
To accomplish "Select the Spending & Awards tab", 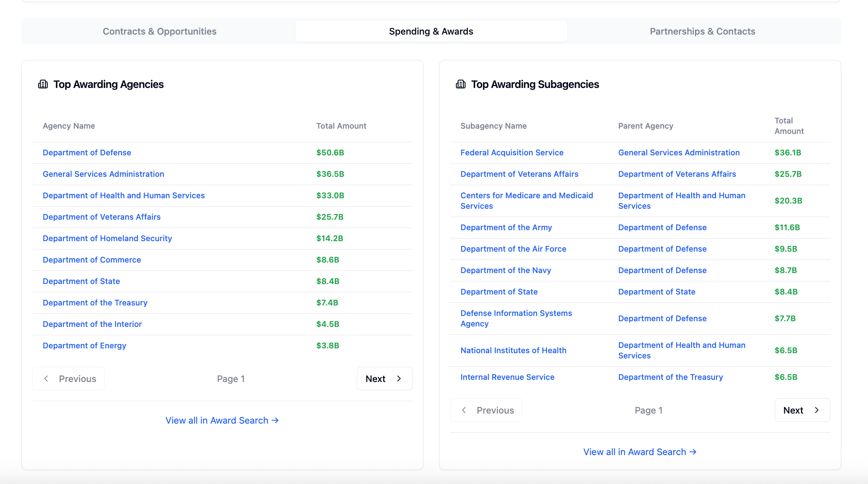I will (431, 31).
